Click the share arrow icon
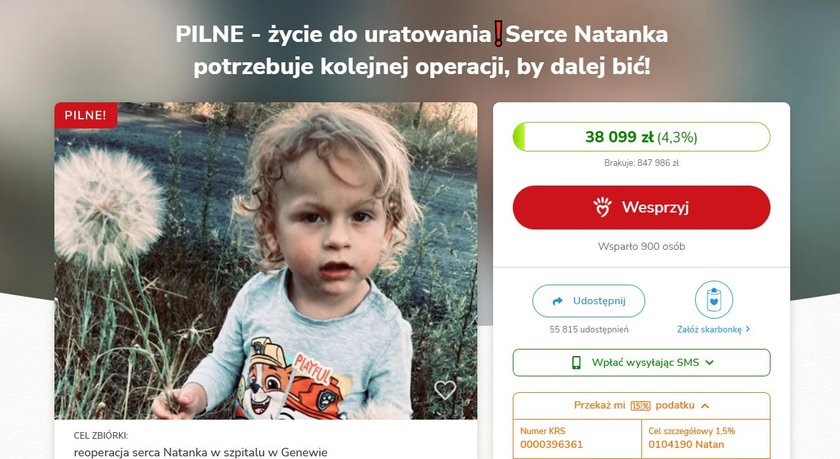This screenshot has height=459, width=840. tap(557, 301)
